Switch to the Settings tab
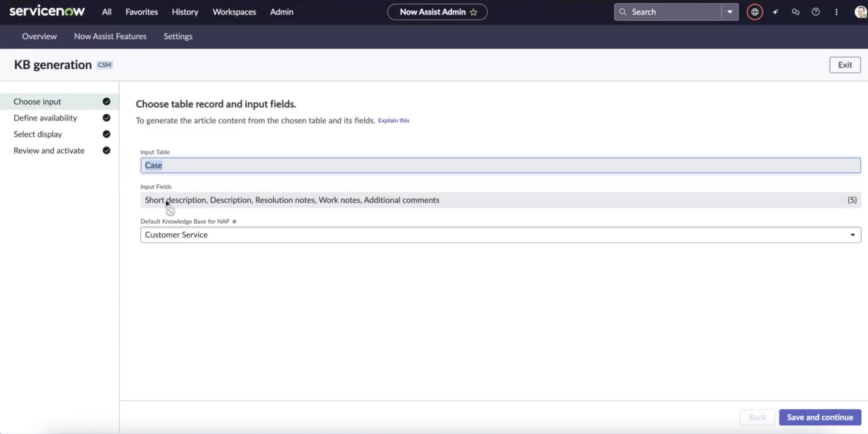The width and height of the screenshot is (868, 434). click(x=178, y=36)
